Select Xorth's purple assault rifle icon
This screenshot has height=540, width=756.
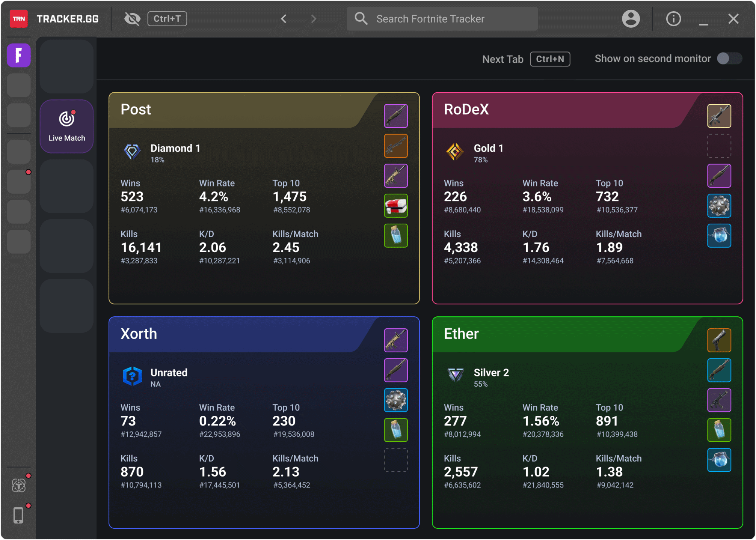pyautogui.click(x=396, y=340)
